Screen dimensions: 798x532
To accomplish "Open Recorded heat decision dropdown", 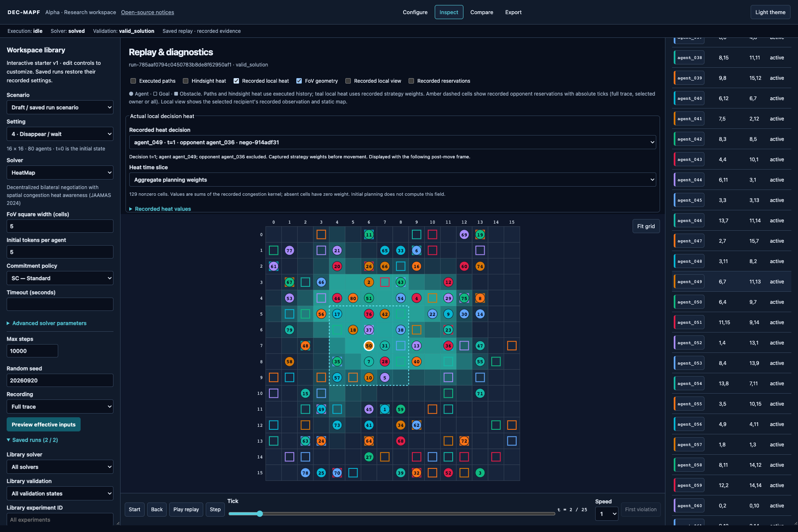I will pos(392,142).
